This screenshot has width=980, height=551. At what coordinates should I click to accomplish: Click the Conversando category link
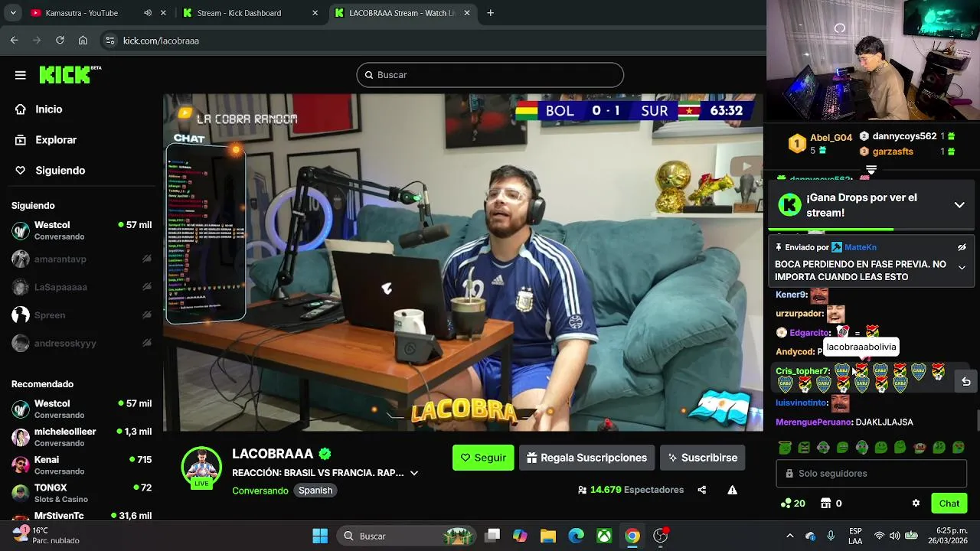260,491
